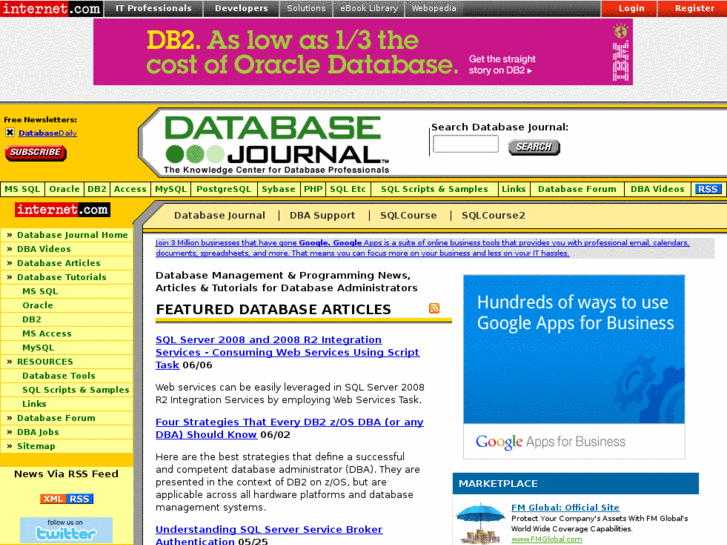Open the Database Journal logo
This screenshot has height=545, width=727.
[276, 145]
